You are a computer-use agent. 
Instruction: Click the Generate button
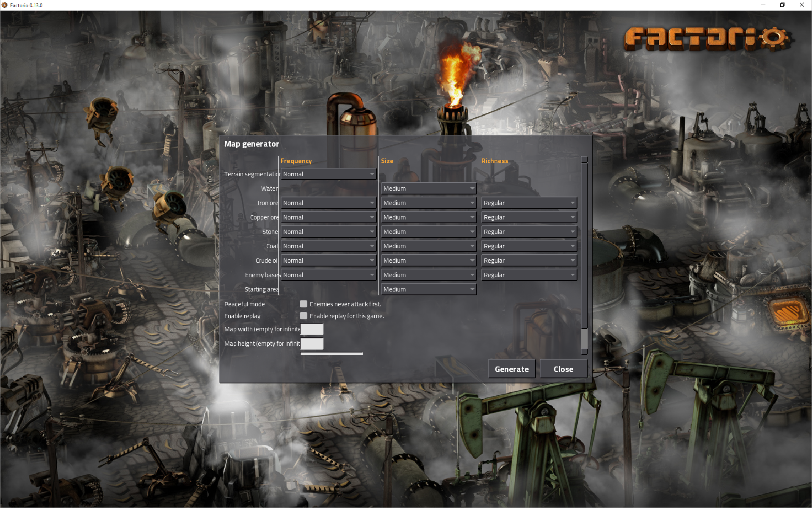tap(512, 369)
